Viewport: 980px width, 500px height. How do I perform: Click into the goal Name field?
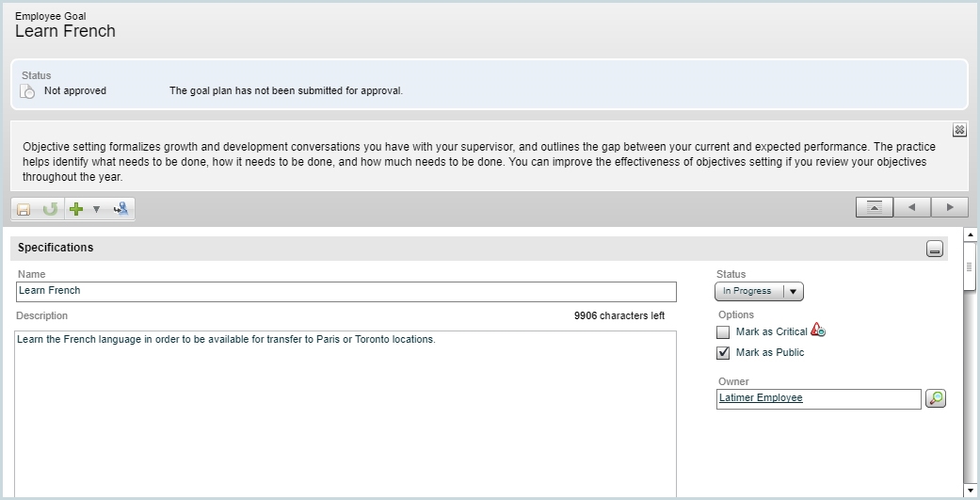click(x=346, y=292)
